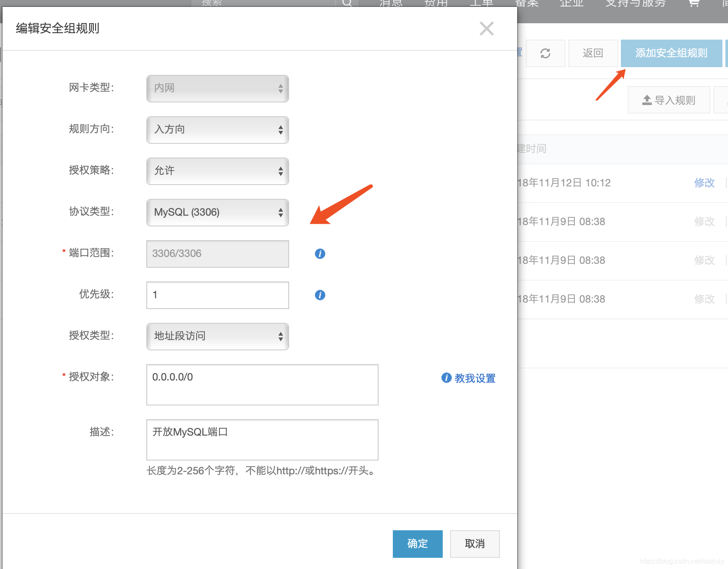Cancel with the 取消 button
The image size is (728, 569).
click(475, 544)
